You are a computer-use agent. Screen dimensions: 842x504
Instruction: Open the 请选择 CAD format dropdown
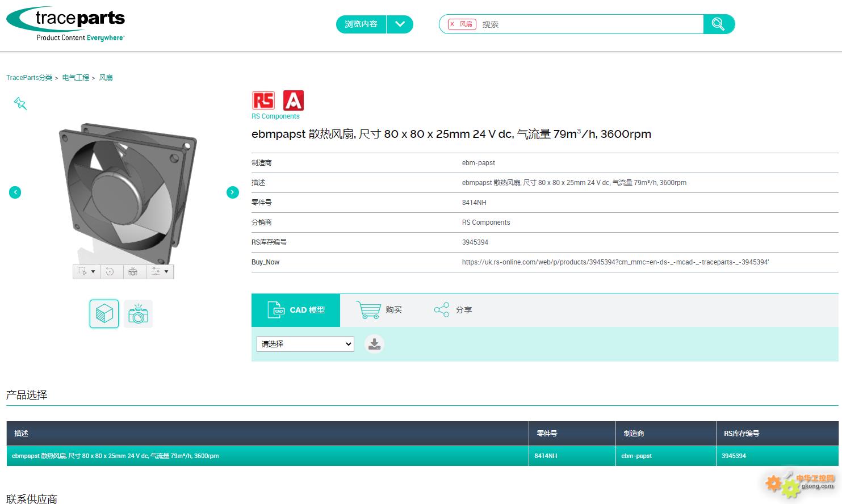coord(305,344)
